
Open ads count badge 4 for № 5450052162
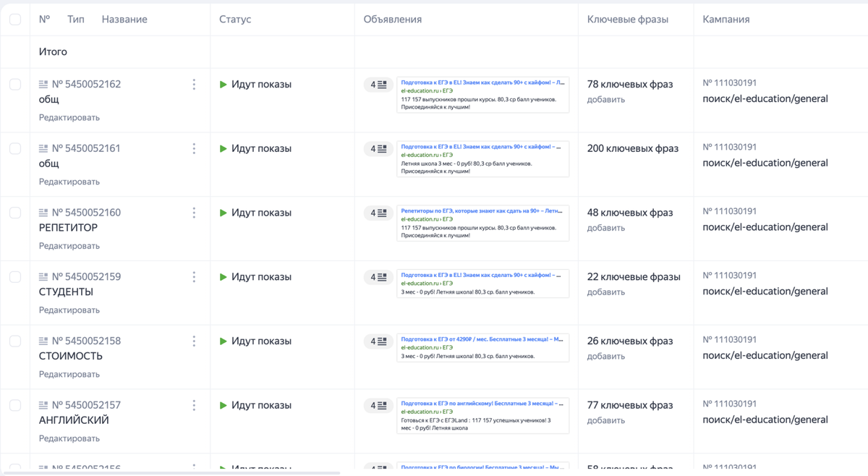(378, 85)
